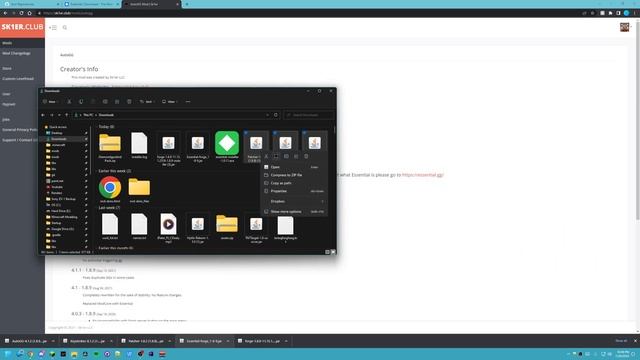Open the Patcher jar download bar item

[x=146, y=341]
